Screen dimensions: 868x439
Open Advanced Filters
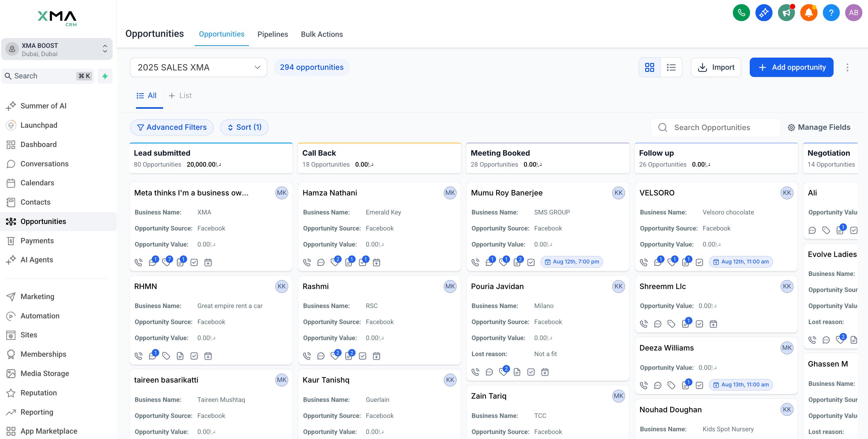pyautogui.click(x=171, y=127)
